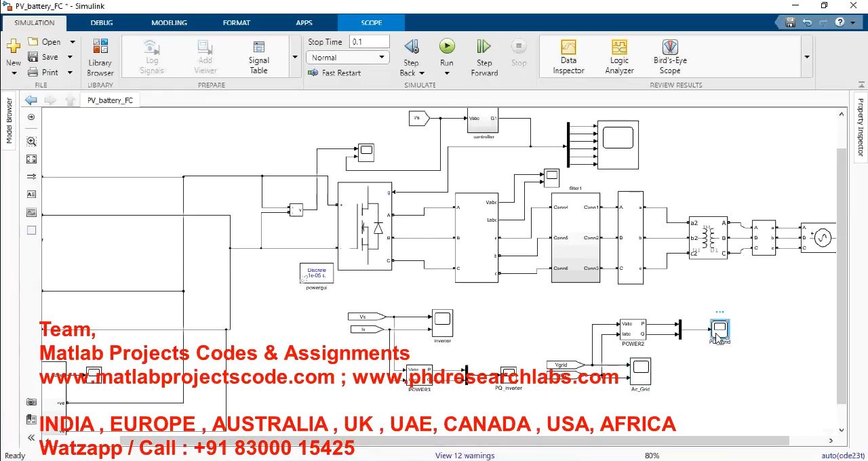
Task: Open the Data Inspector
Action: (568, 57)
